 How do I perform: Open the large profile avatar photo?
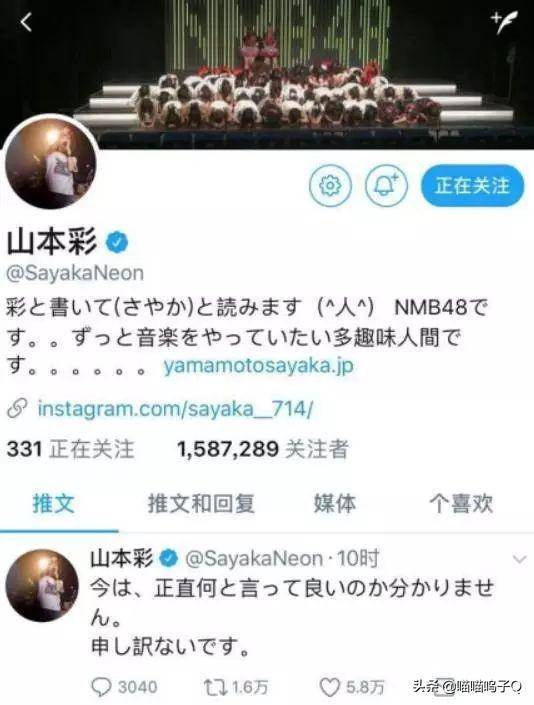pos(50,164)
